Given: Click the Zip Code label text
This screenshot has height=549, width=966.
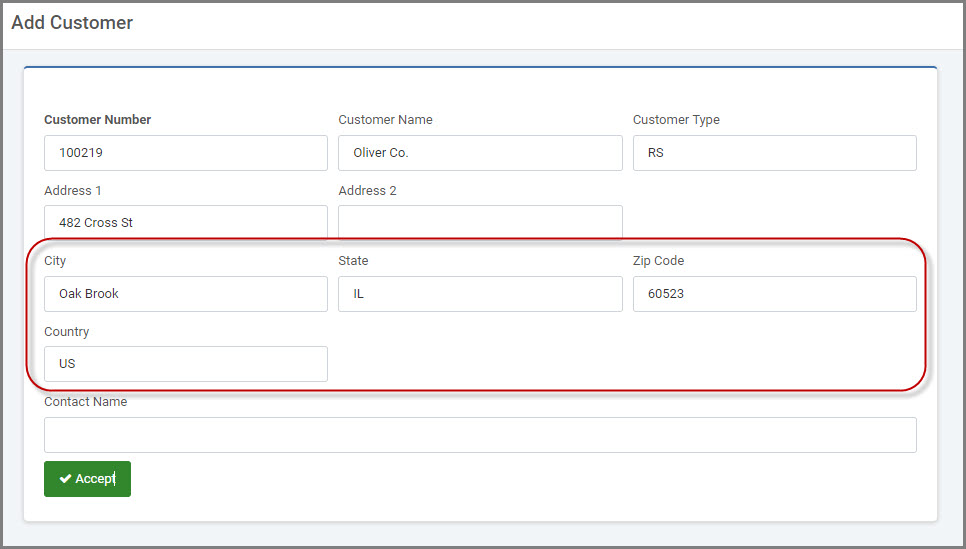Looking at the screenshot, I should (x=658, y=261).
